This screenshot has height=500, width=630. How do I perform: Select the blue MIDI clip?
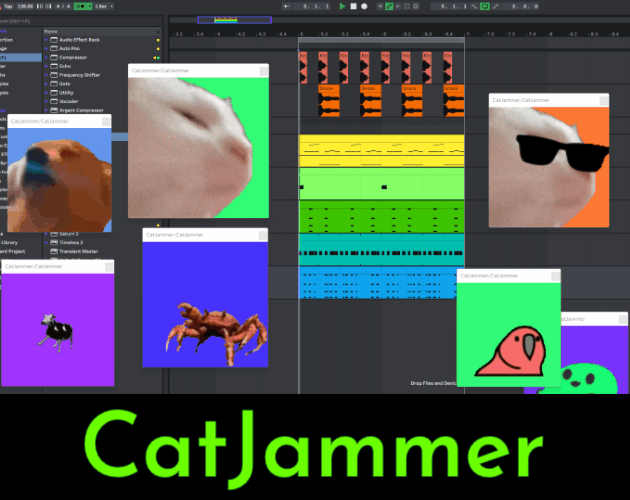click(378, 283)
